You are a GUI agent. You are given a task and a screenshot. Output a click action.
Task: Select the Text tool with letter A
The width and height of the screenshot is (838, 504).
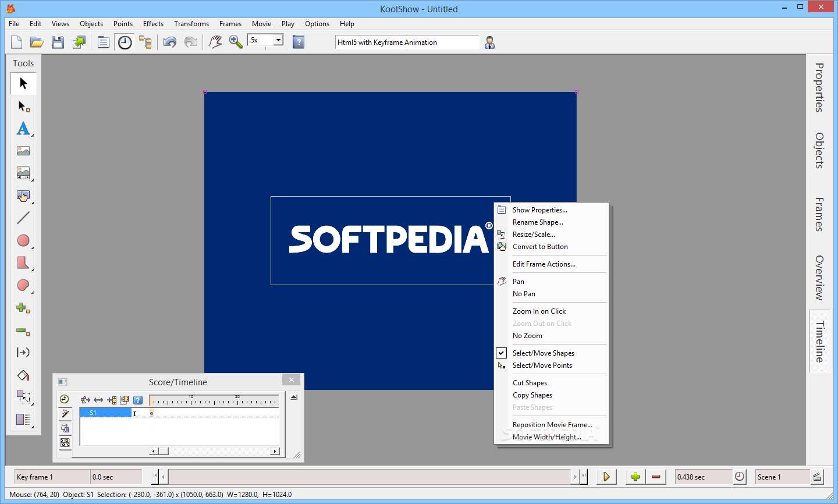click(x=23, y=129)
